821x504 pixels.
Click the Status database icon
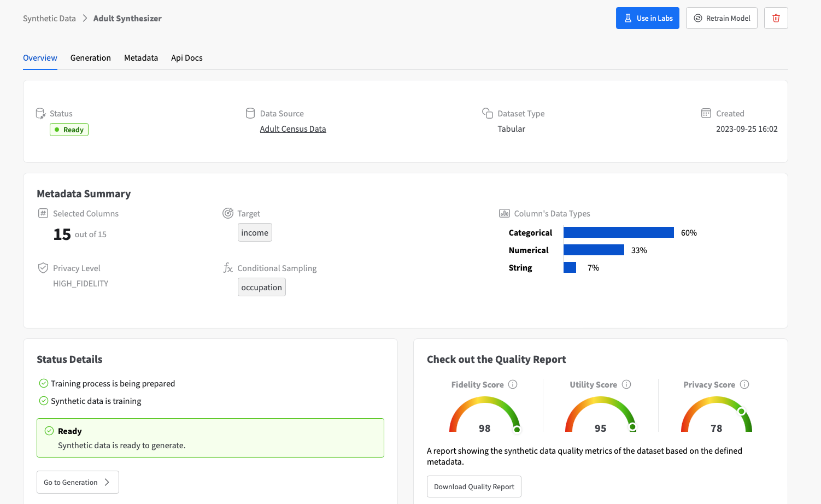point(40,114)
